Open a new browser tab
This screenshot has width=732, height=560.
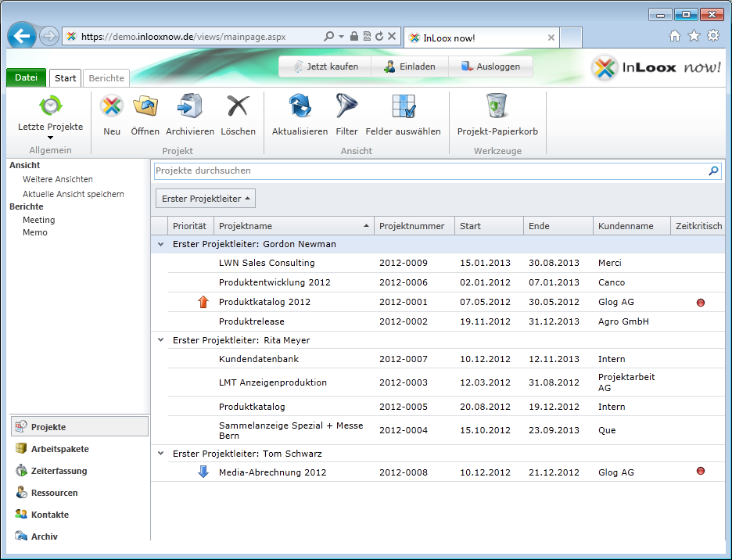point(570,38)
